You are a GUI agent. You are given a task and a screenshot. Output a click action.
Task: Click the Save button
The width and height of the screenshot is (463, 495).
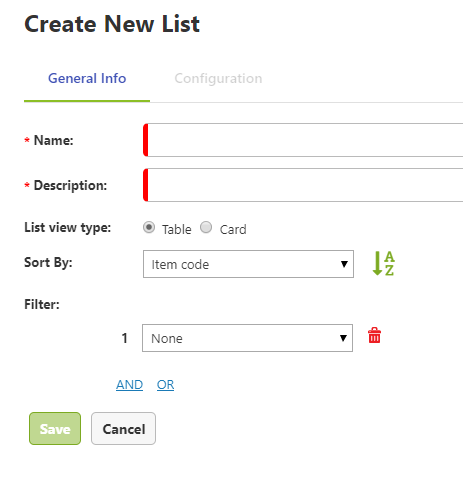pos(55,429)
